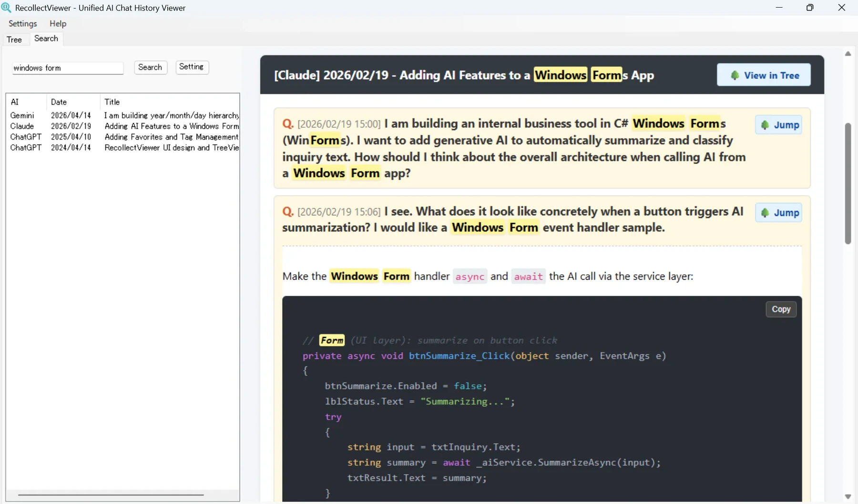The height and width of the screenshot is (504, 858).
Task: Open the Setting button in search panel
Action: (x=192, y=67)
